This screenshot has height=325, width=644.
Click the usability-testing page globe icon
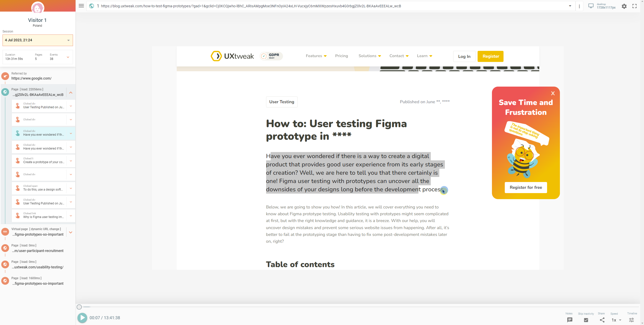point(5,264)
